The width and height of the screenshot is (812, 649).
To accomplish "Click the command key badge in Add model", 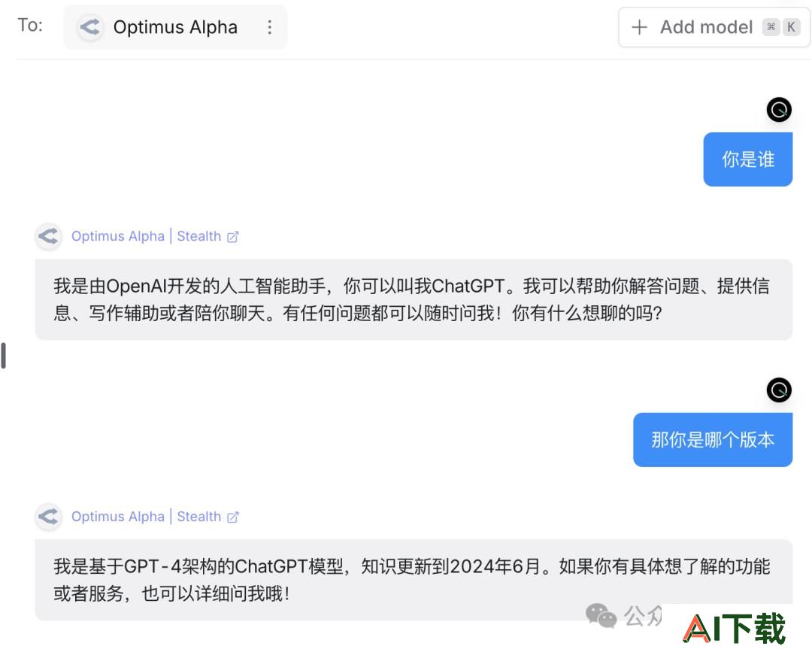I will point(771,27).
